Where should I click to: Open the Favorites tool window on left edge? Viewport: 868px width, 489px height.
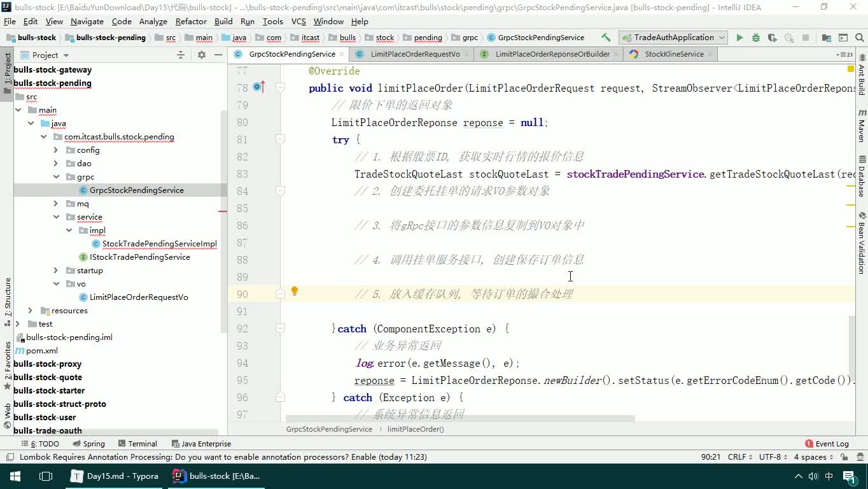[x=7, y=365]
